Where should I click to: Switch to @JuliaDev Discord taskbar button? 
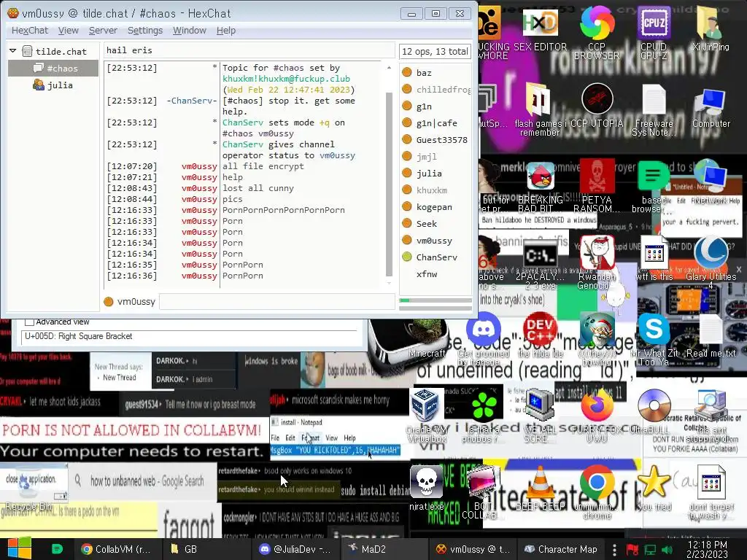[x=295, y=549]
